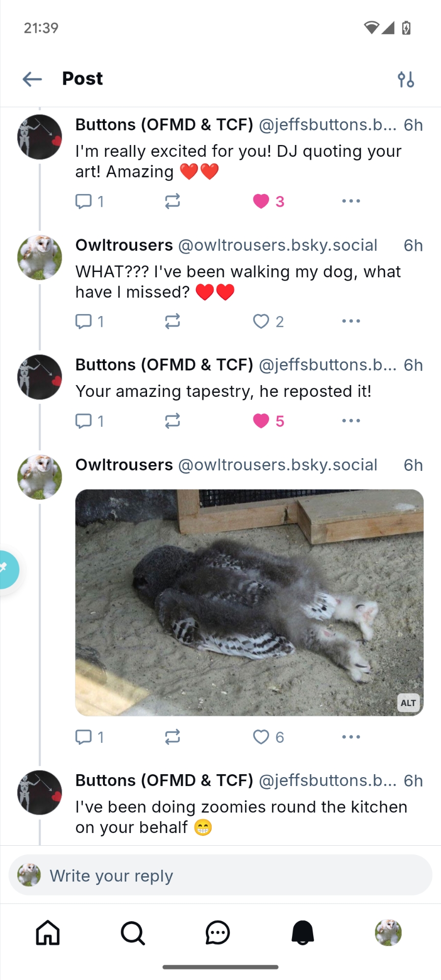Screen dimensions: 441x980
Task: Open the sleeping owl chick photo
Action: [249, 603]
